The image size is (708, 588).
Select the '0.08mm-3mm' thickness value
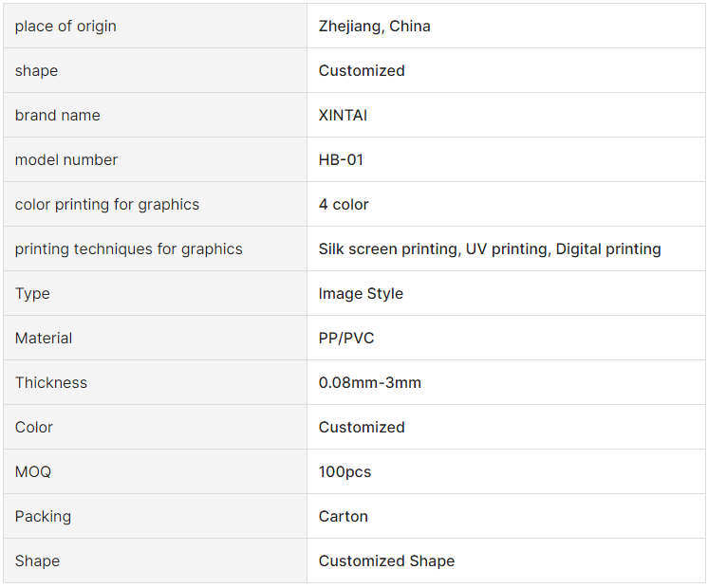click(370, 382)
